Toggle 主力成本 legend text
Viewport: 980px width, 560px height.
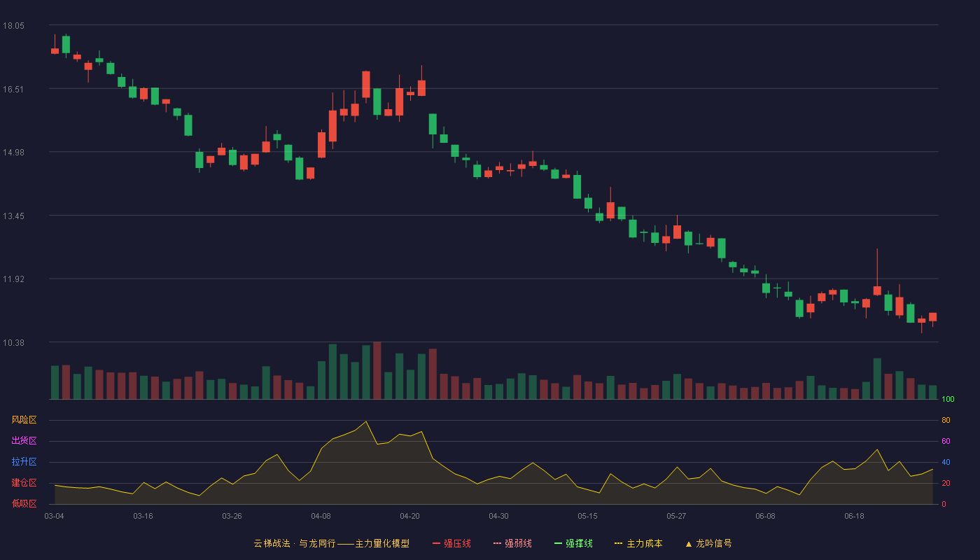point(644,543)
